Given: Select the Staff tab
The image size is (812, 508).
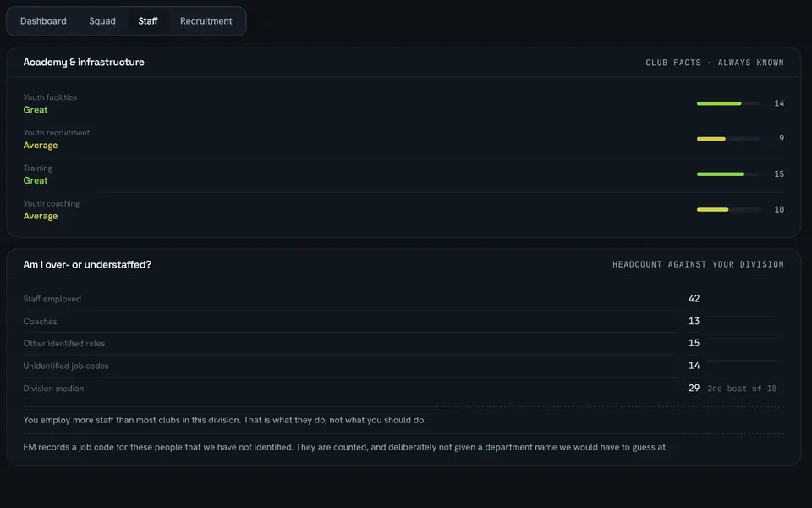Looking at the screenshot, I should point(147,21).
